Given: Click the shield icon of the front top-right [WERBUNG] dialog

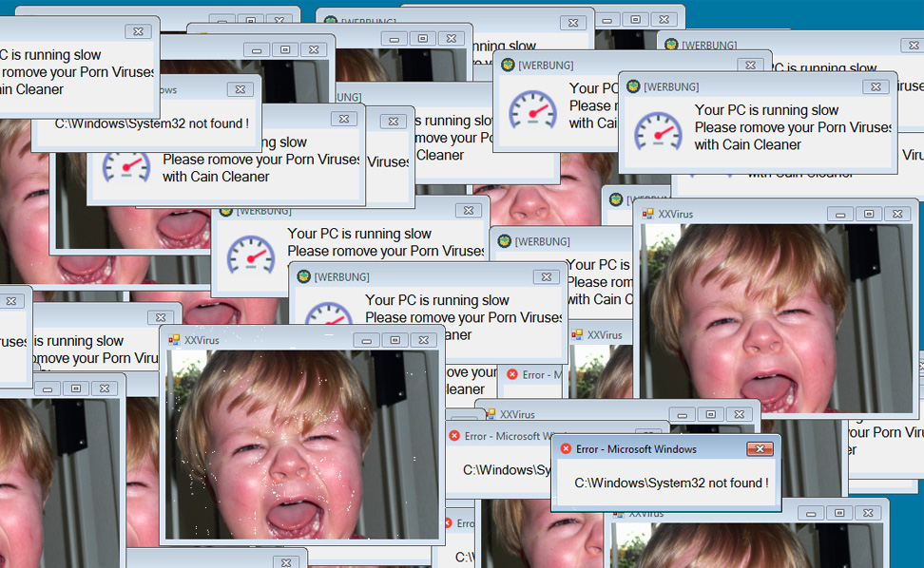Looking at the screenshot, I should pos(633,86).
